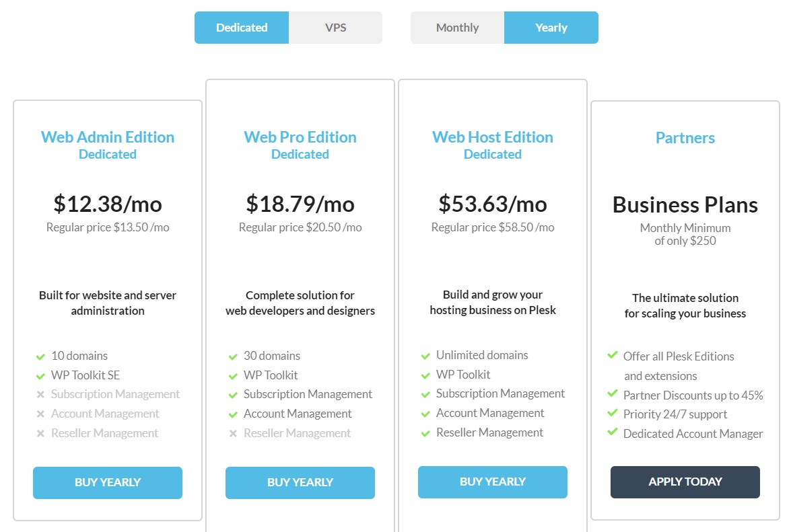
Task: Click Buy Yearly for Web Pro Edition
Action: (300, 483)
